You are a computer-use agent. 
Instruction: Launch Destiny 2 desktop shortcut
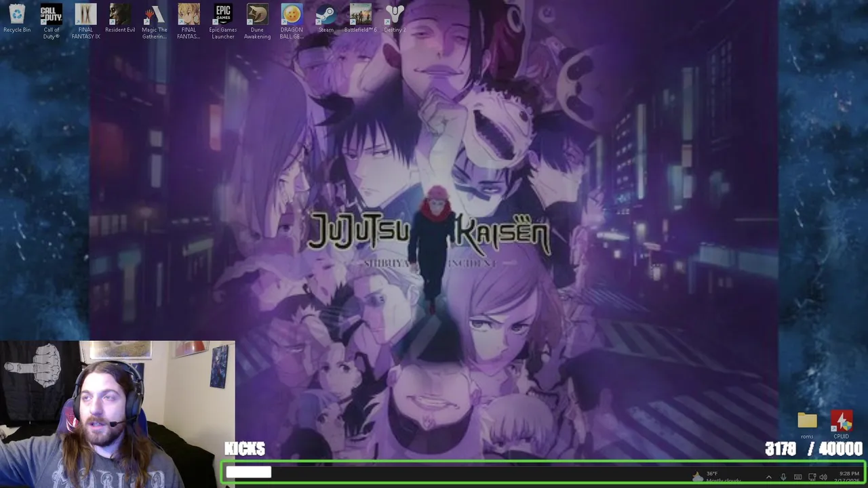point(395,19)
